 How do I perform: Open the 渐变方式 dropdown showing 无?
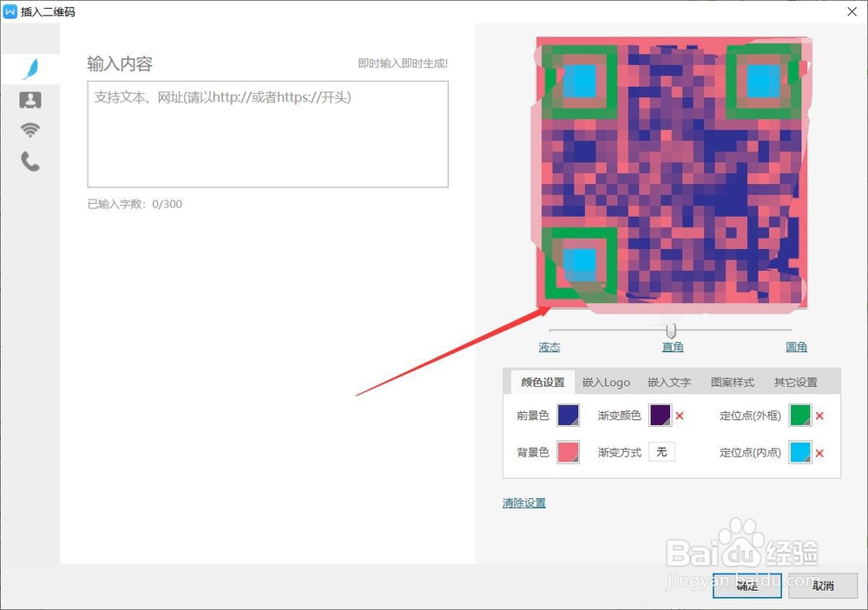click(662, 452)
